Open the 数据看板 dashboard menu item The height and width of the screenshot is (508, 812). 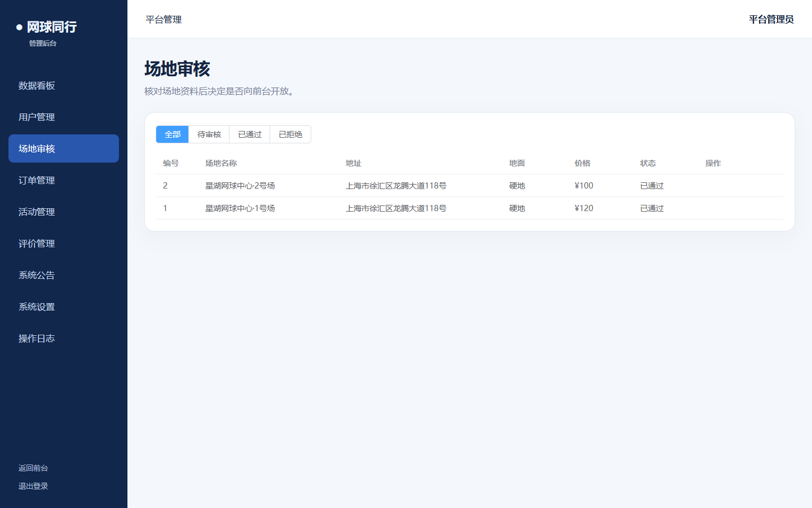point(64,85)
